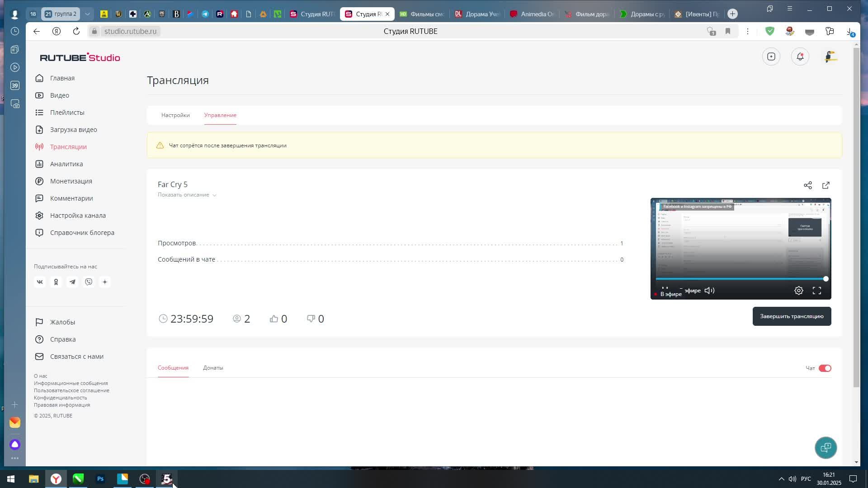Open the support chat bubble button
This screenshot has height=488, width=868.
[826, 448]
